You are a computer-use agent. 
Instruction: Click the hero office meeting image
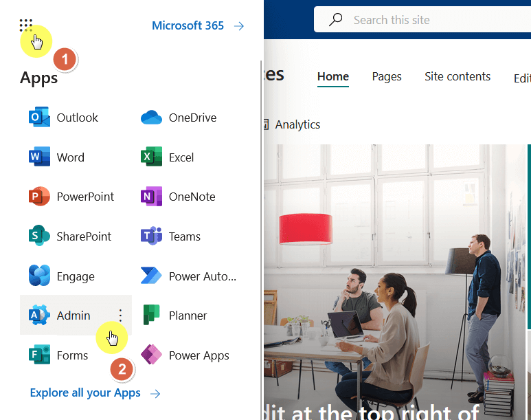(395, 282)
